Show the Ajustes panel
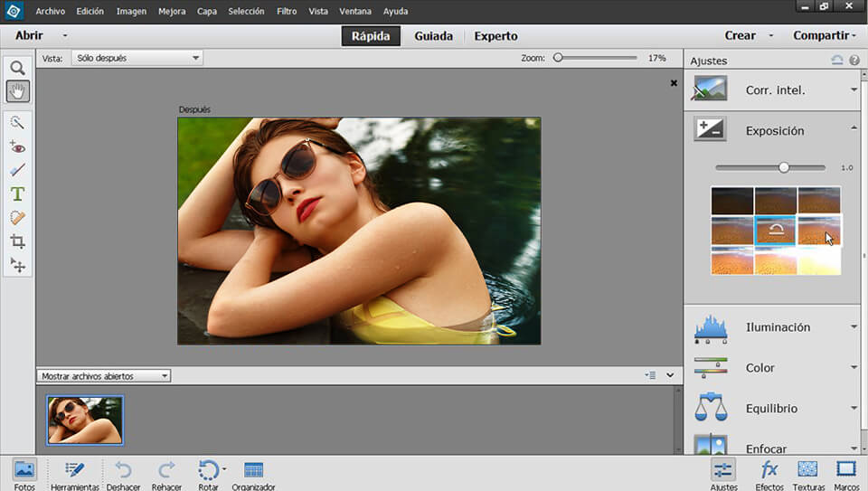 (723, 475)
